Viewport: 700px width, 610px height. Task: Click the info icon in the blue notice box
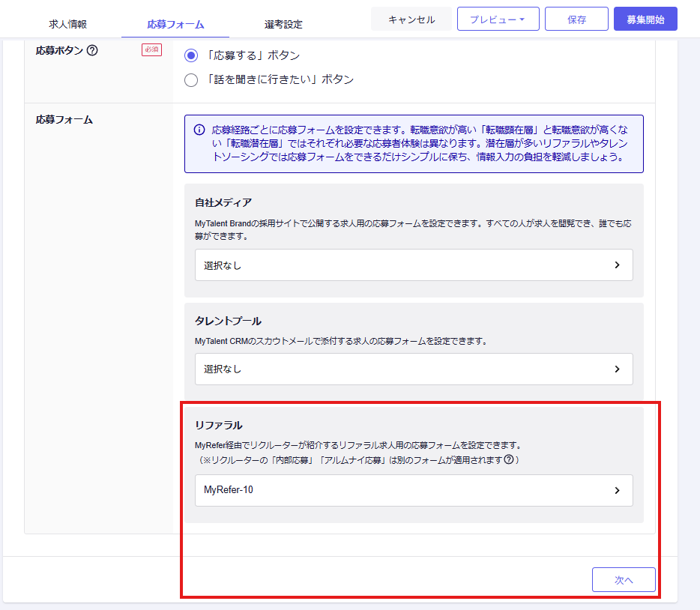click(x=199, y=130)
